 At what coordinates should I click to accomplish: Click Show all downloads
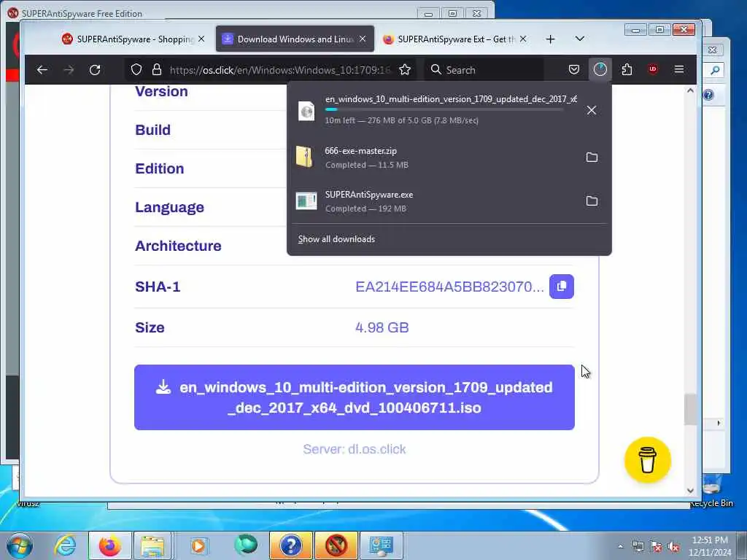(x=336, y=239)
